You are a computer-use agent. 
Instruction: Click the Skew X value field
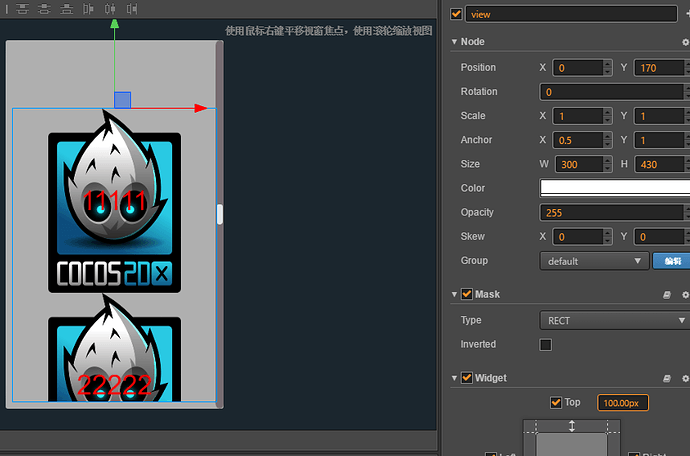pos(578,237)
